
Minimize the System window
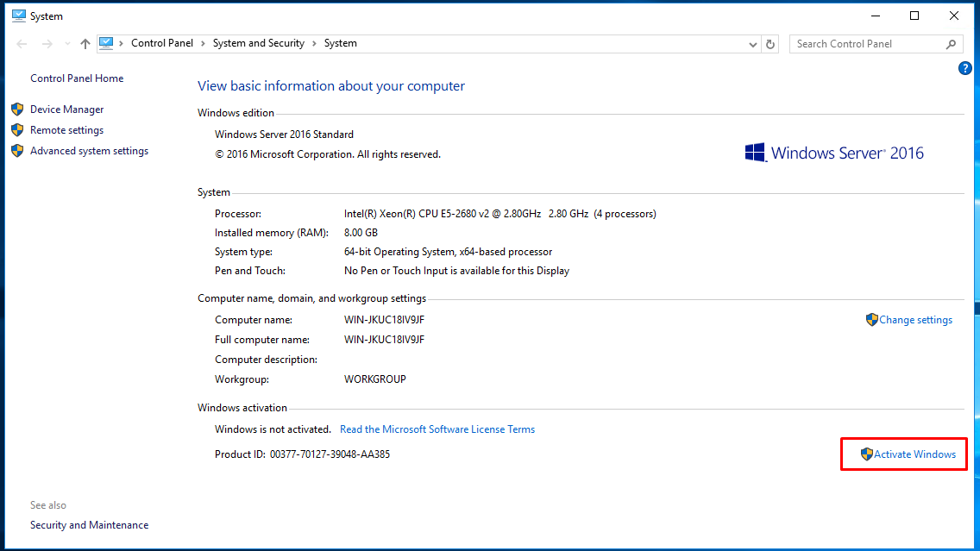coord(876,16)
